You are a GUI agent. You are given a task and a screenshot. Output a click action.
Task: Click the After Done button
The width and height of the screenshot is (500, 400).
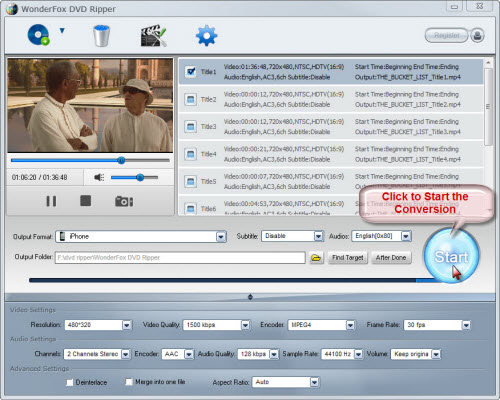[x=391, y=257]
